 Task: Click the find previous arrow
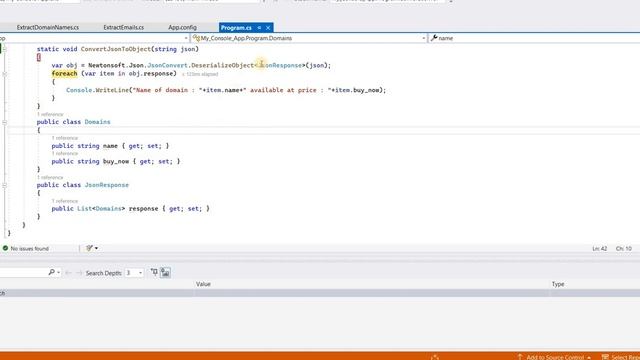coord(68,273)
